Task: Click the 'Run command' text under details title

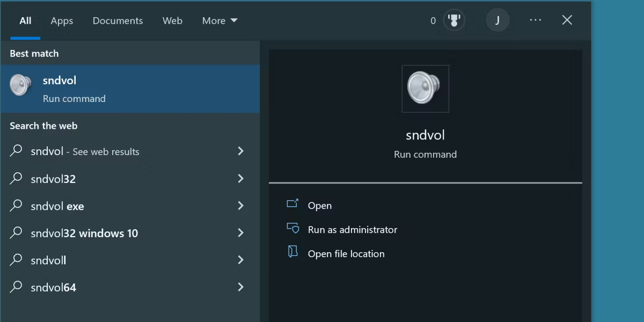Action: click(x=425, y=155)
